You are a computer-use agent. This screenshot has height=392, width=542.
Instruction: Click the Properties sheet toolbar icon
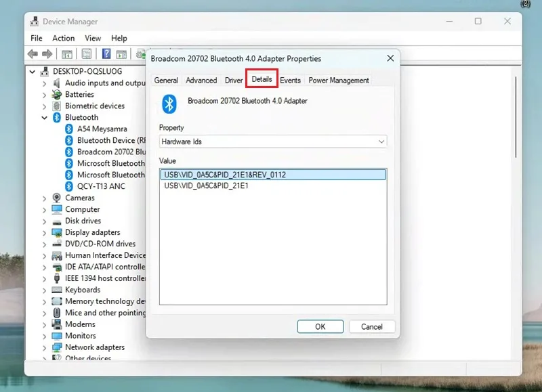(87, 54)
